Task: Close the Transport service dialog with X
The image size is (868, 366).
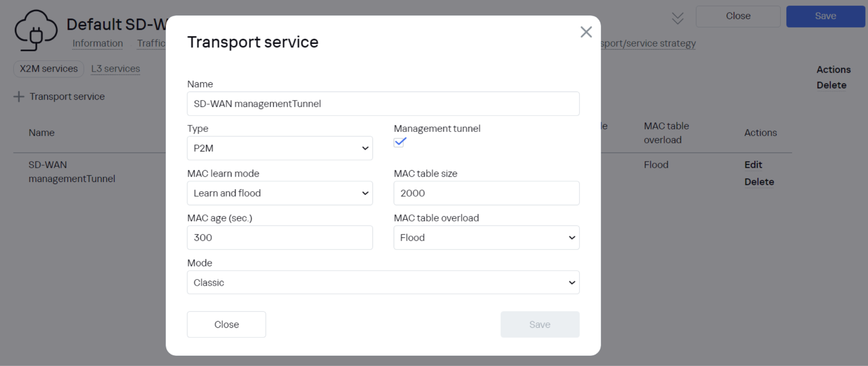Action: click(x=586, y=32)
